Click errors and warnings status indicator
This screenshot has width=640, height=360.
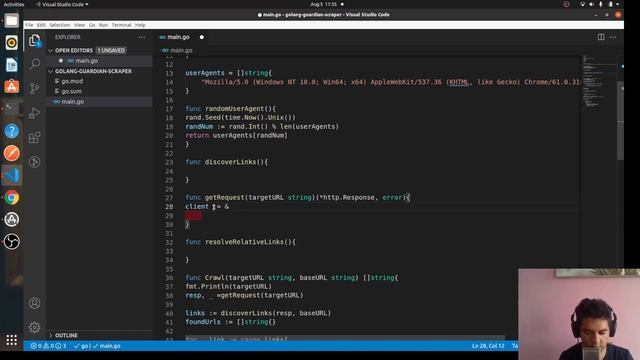click(48, 346)
